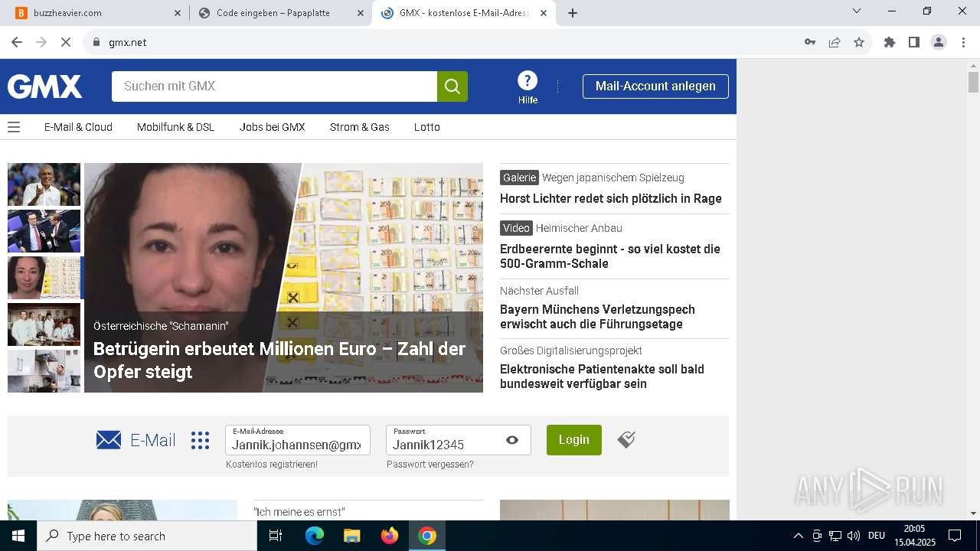Open Task View in taskbar

click(x=276, y=536)
